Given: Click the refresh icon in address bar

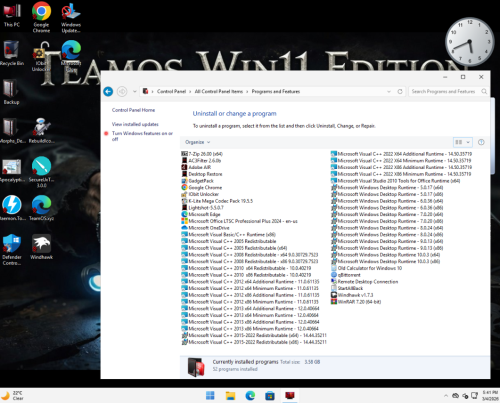Looking at the screenshot, I should 400,91.
